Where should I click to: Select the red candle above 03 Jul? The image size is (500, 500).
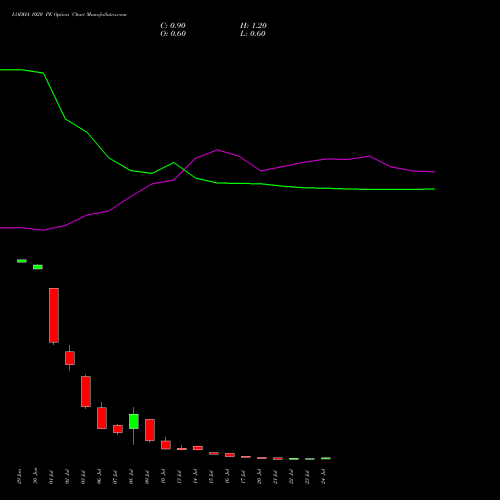coord(86,391)
